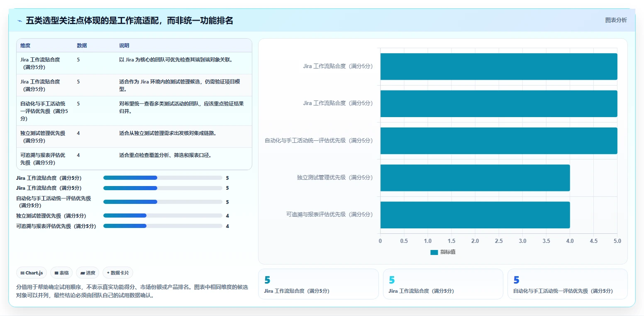Click the description mentioning 端到端对象关联
This screenshot has height=316, width=644.
tap(176, 60)
